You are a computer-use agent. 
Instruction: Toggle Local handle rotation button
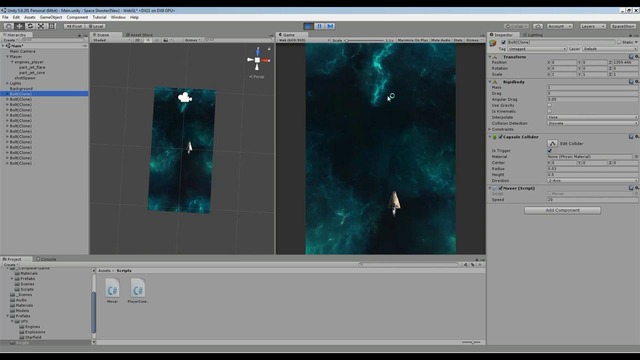click(x=96, y=26)
